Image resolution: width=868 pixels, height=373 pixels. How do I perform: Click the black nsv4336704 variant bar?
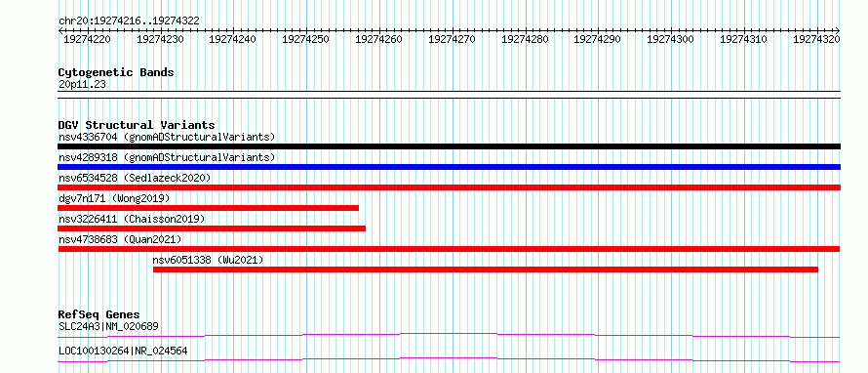(449, 146)
